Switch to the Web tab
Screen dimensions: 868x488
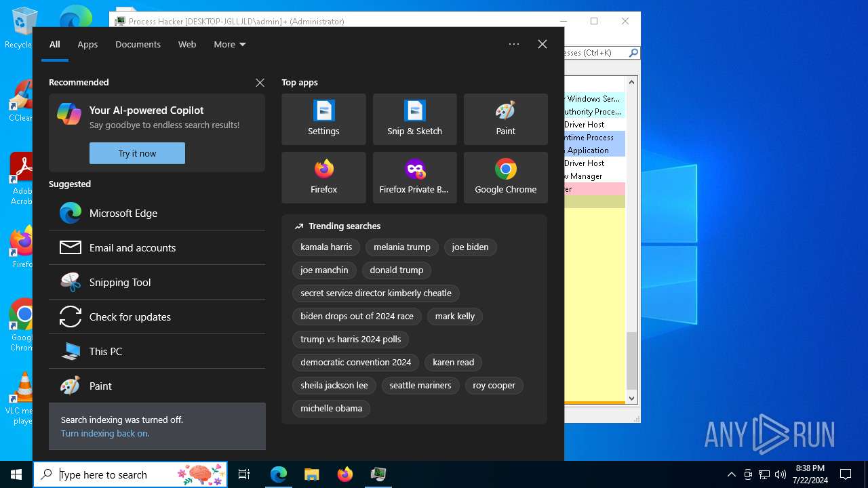tap(187, 44)
